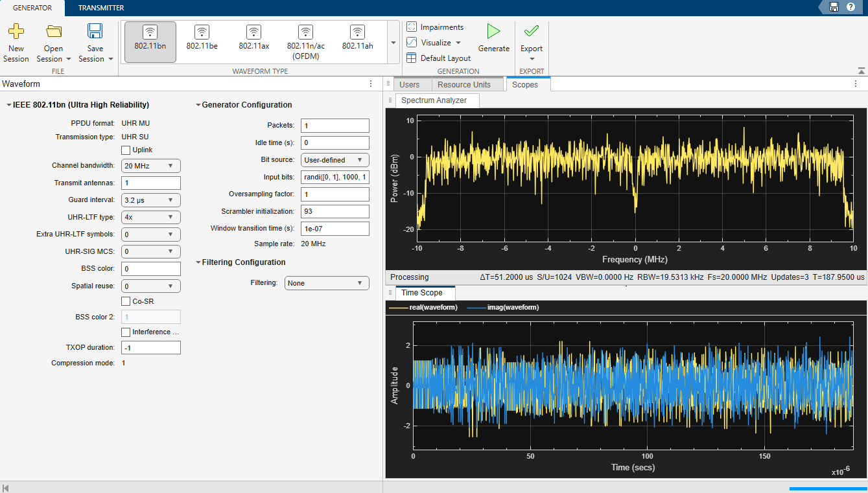Image resolution: width=868 pixels, height=493 pixels.
Task: Switch to the GENERATOR tab
Action: click(32, 8)
